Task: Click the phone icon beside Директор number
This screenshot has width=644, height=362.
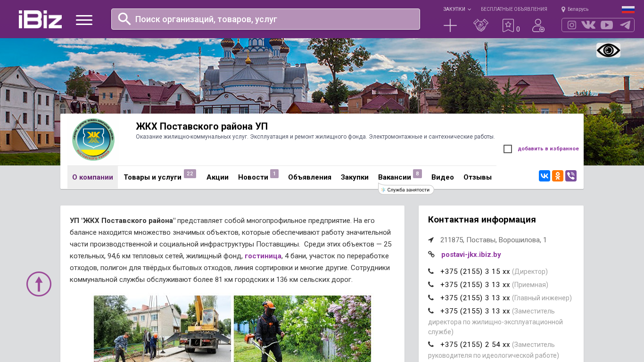Action: pyautogui.click(x=431, y=271)
